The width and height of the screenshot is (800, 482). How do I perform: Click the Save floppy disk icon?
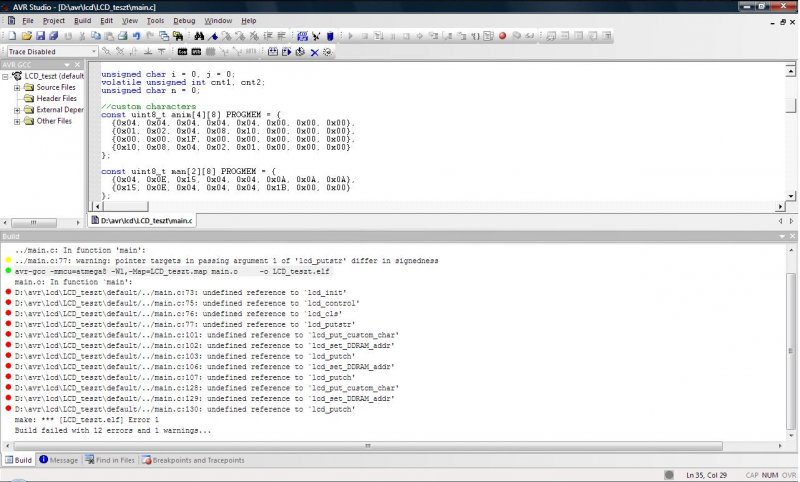click(40, 36)
